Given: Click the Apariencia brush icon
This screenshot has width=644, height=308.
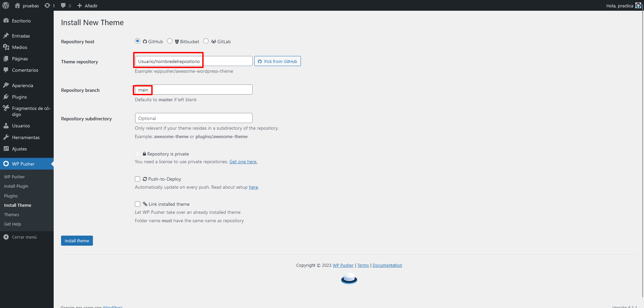Looking at the screenshot, I should [6, 85].
